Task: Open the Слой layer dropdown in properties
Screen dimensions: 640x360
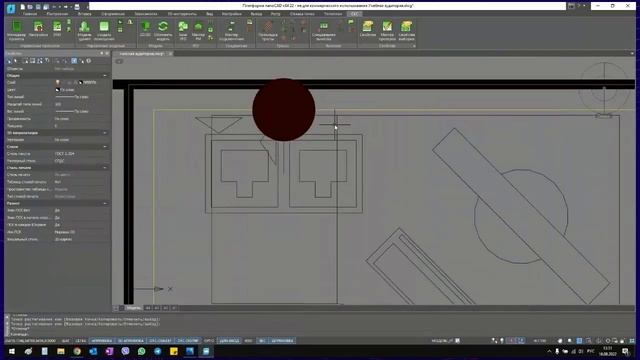Action: click(x=82, y=82)
